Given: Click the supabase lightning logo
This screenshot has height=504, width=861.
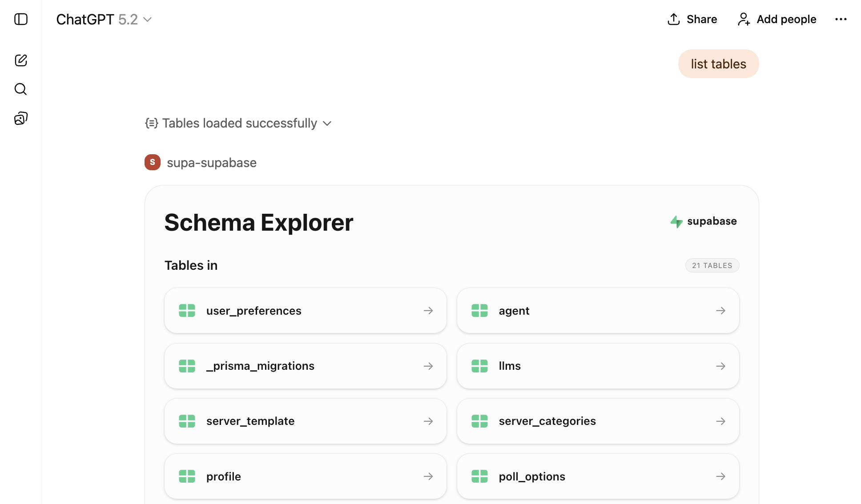Looking at the screenshot, I should point(676,221).
